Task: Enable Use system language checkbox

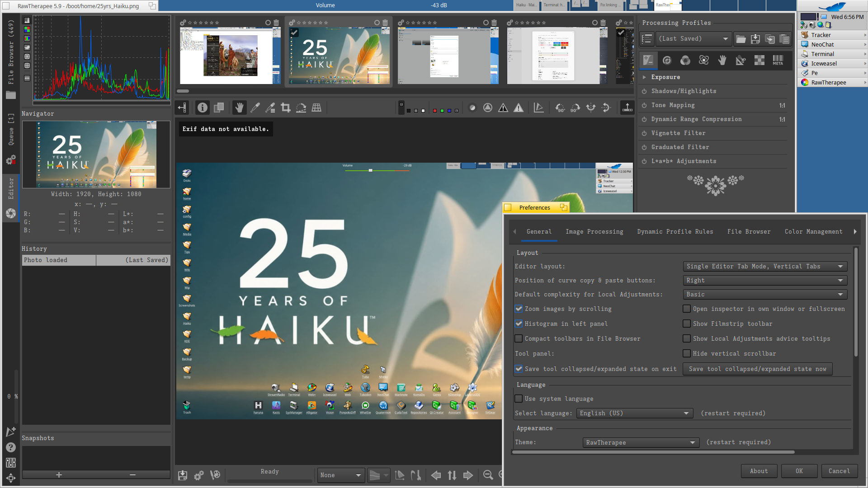Action: pyautogui.click(x=519, y=399)
